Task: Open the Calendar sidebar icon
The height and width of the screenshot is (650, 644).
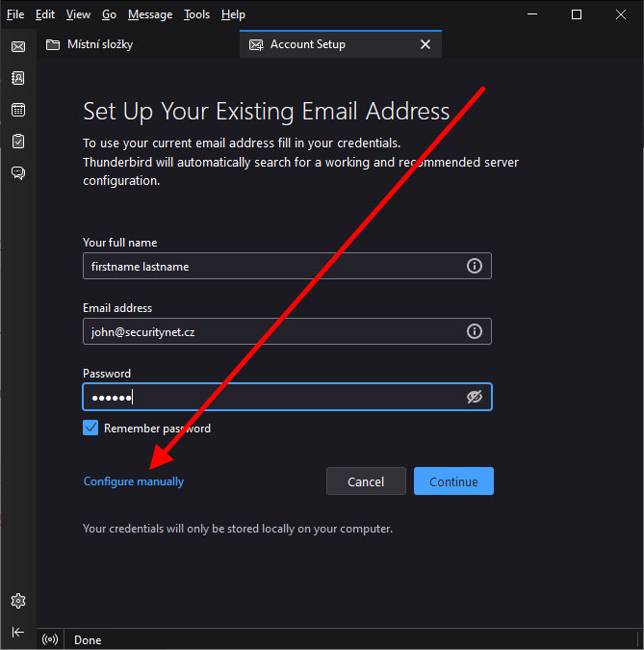Action: 18,110
